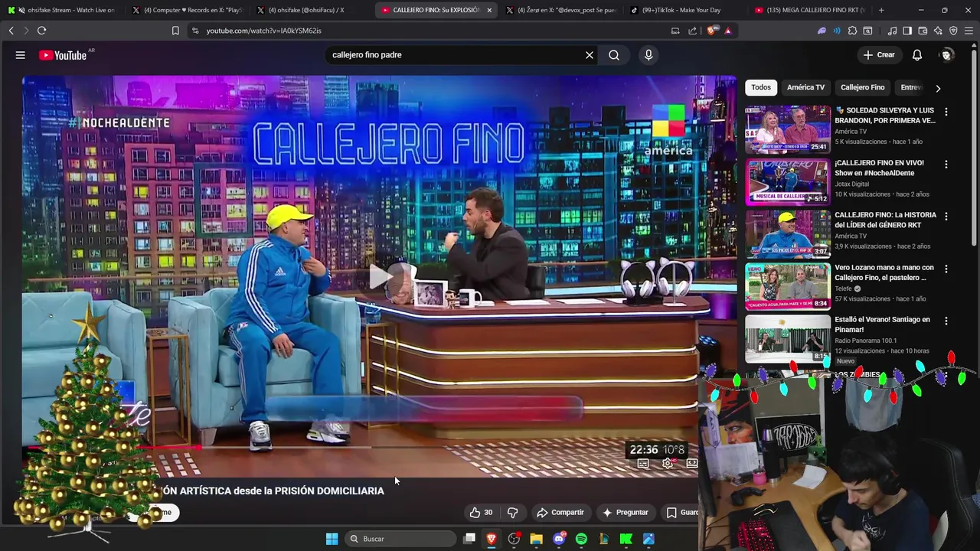Open the Brave Rewards triangle icon
The image size is (980, 551).
pos(727,31)
